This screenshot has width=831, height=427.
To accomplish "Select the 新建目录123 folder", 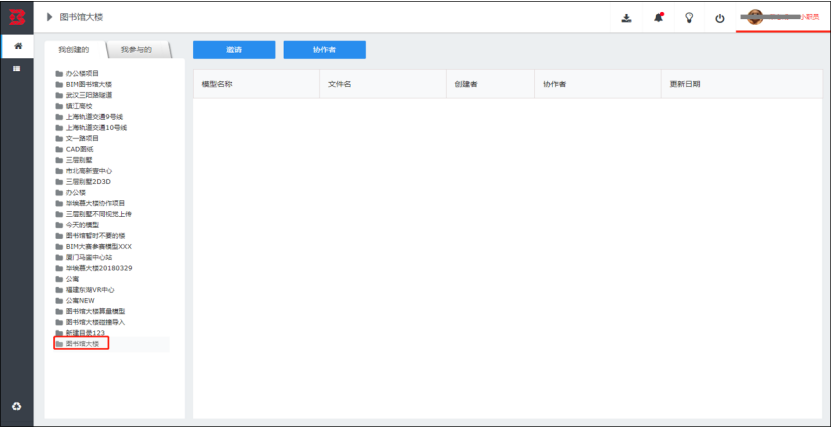I will coord(80,333).
